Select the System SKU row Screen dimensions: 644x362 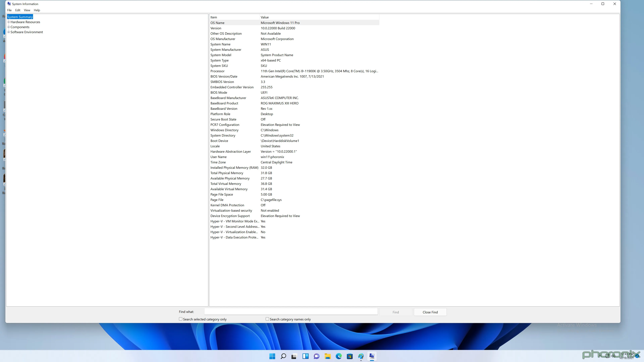coord(294,66)
